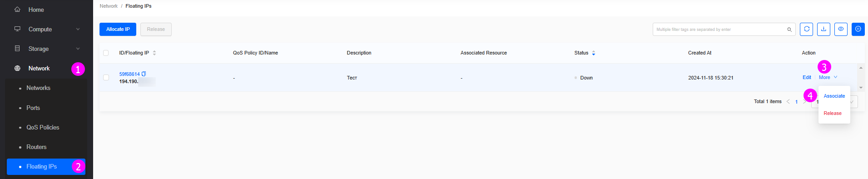Click the Created At column header
Viewport: 868px width, 179px height.
pyautogui.click(x=699, y=53)
